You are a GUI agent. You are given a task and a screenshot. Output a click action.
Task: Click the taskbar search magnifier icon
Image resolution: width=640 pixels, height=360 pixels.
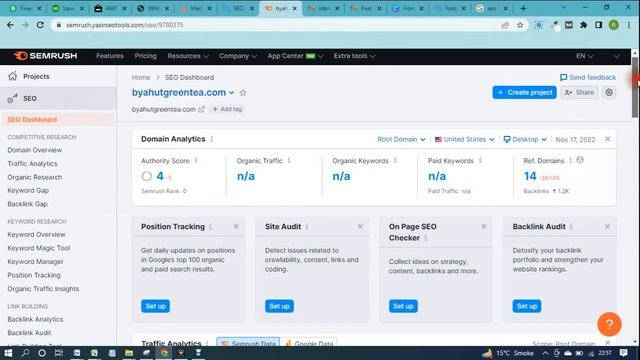tap(25, 353)
